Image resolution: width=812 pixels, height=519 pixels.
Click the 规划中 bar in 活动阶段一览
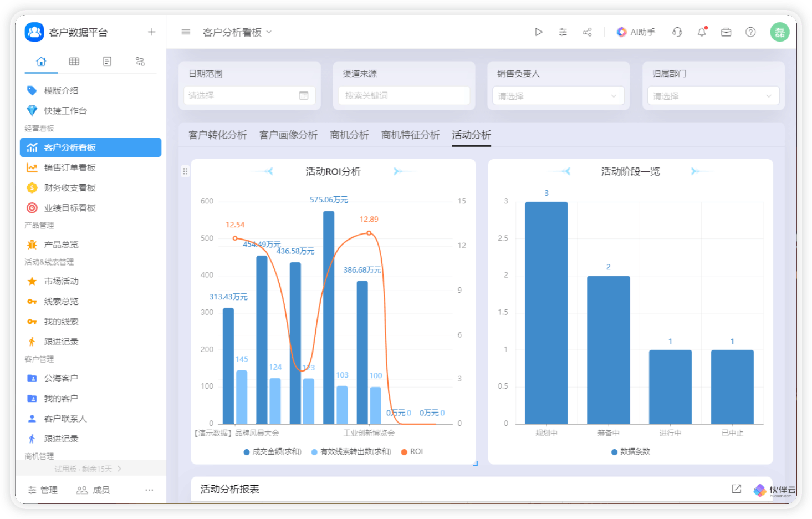click(547, 313)
